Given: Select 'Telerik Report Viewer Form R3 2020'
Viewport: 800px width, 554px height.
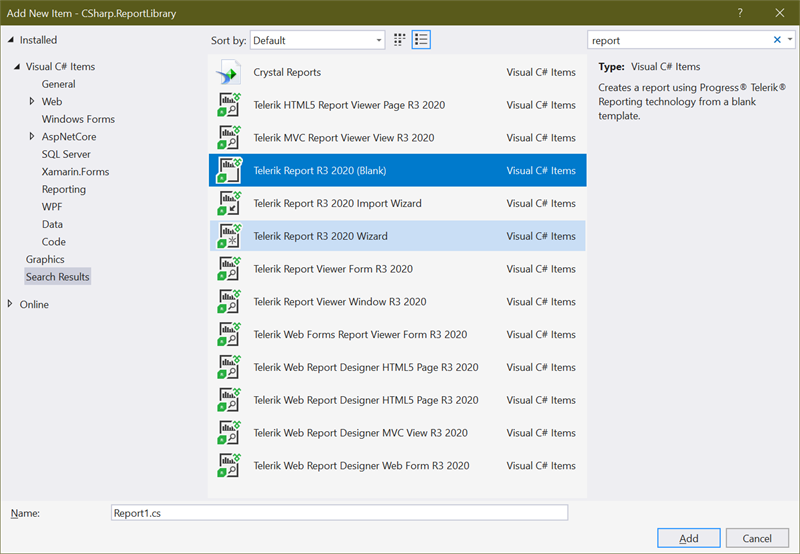Looking at the screenshot, I should pyautogui.click(x=333, y=269).
